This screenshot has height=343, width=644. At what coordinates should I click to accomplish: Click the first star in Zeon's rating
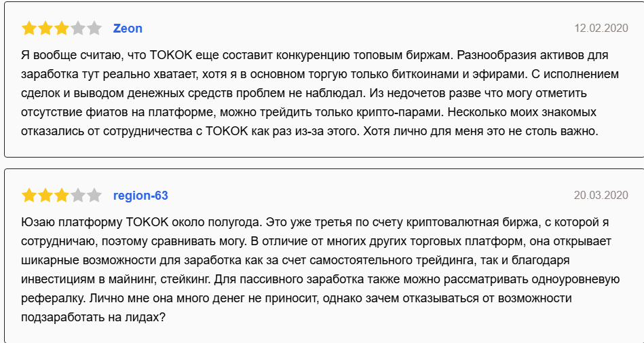(x=29, y=29)
